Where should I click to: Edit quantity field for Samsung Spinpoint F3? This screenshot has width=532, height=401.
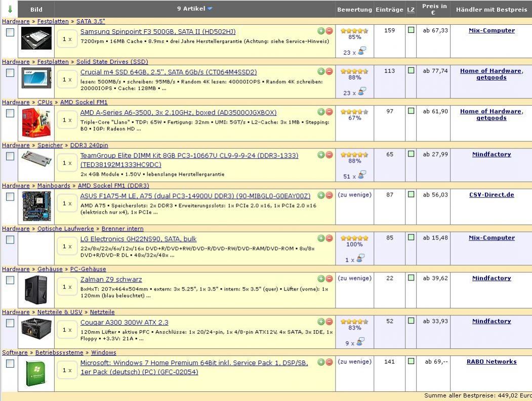[x=67, y=39]
